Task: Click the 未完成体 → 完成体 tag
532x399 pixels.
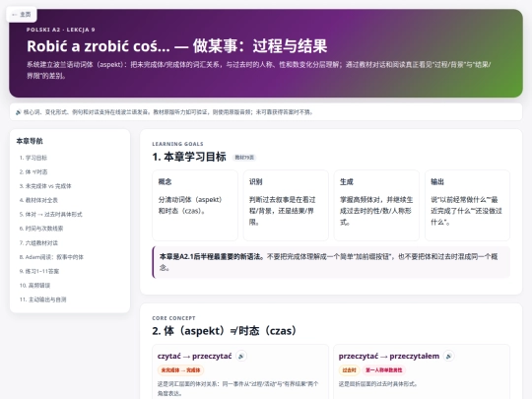Action: pos(180,370)
